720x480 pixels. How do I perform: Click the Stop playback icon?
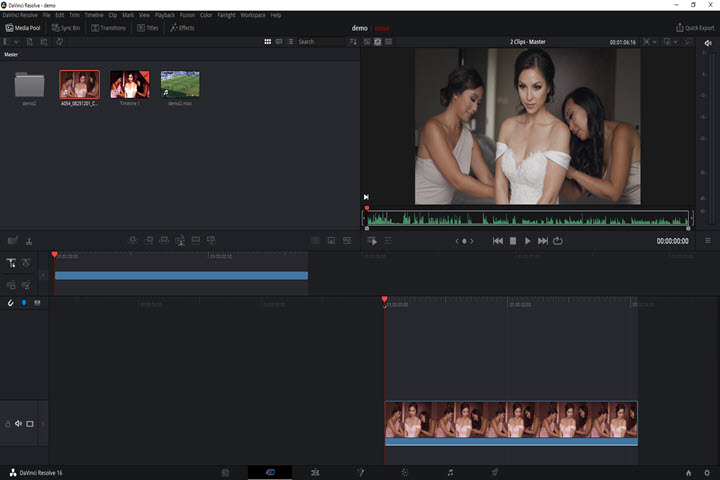coord(513,241)
